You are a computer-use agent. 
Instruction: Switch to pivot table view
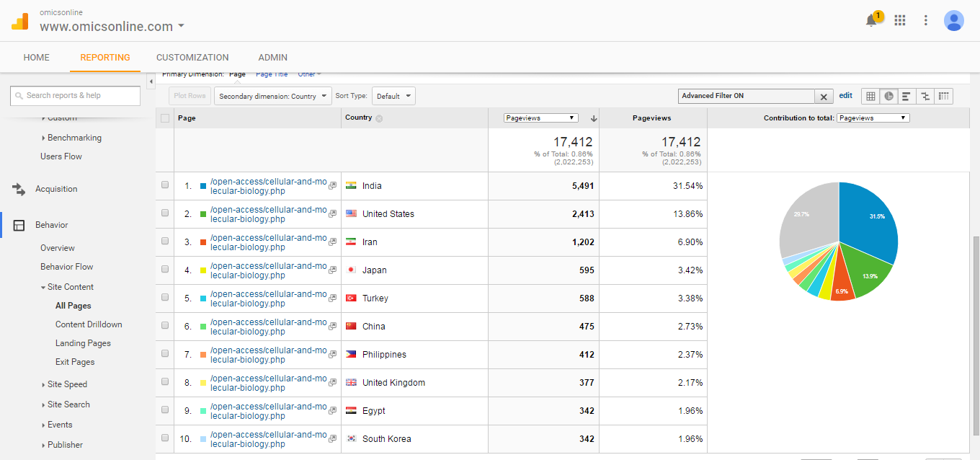coord(943,96)
